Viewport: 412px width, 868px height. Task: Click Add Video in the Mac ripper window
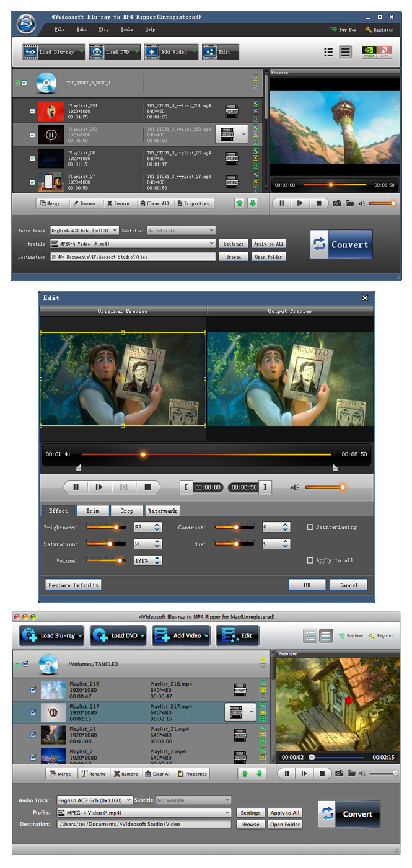pos(180,635)
